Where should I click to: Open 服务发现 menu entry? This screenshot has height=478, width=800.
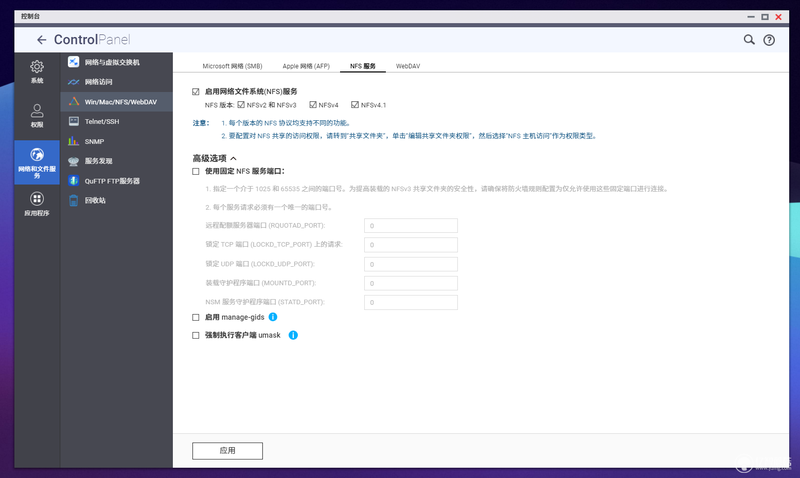[116, 161]
